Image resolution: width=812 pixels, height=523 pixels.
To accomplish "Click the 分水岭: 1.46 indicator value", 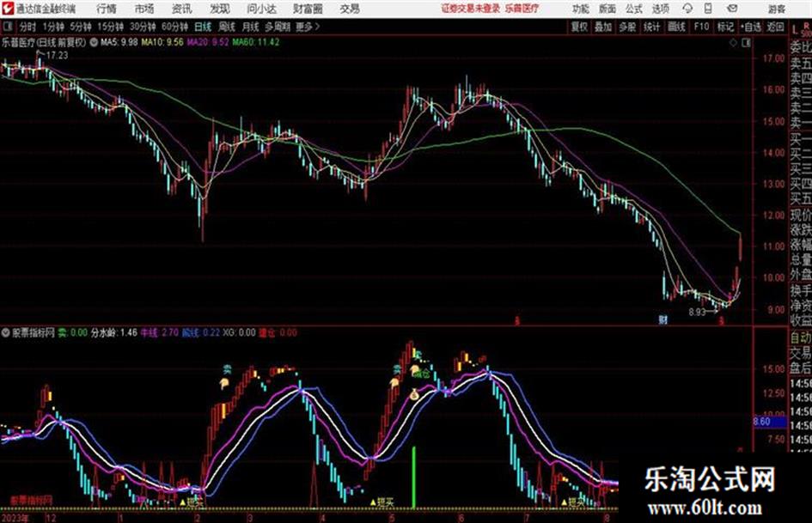I will (114, 332).
